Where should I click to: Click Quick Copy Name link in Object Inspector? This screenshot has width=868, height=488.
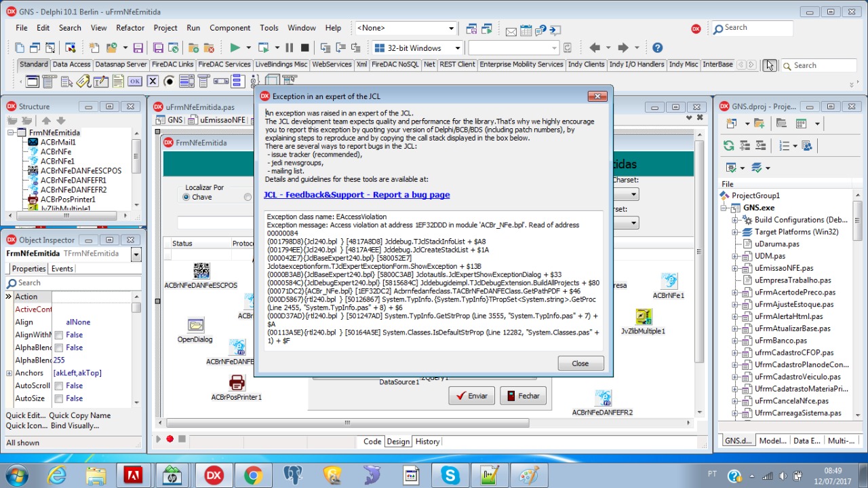coord(79,415)
